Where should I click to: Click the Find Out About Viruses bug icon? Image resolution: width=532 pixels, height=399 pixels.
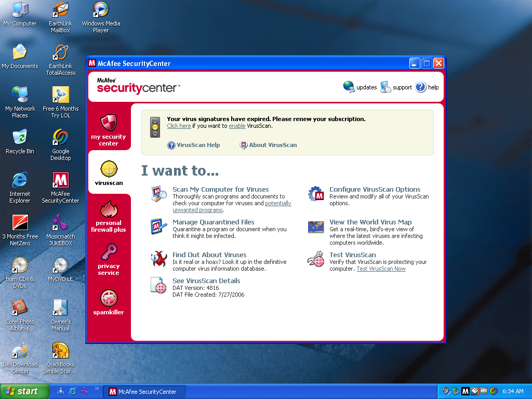(158, 259)
